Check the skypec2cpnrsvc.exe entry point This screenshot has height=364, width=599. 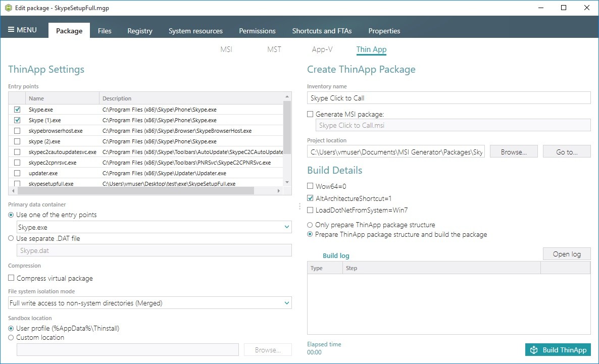(17, 163)
